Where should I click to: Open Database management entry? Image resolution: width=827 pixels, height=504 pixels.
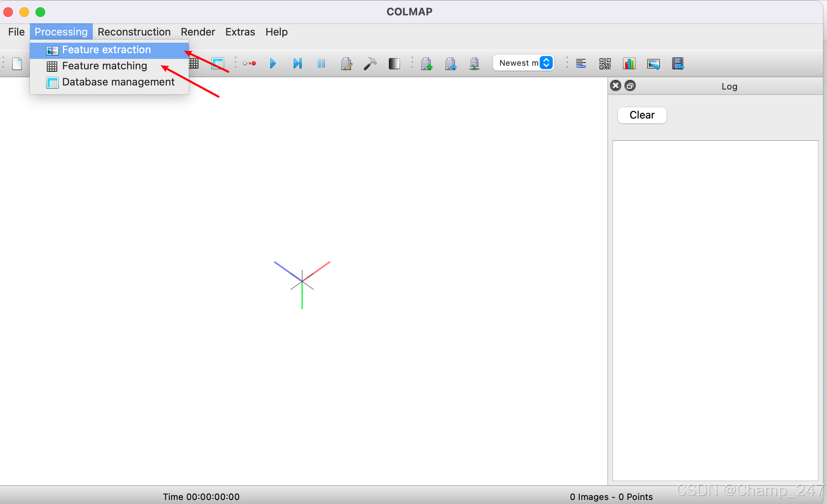[118, 82]
